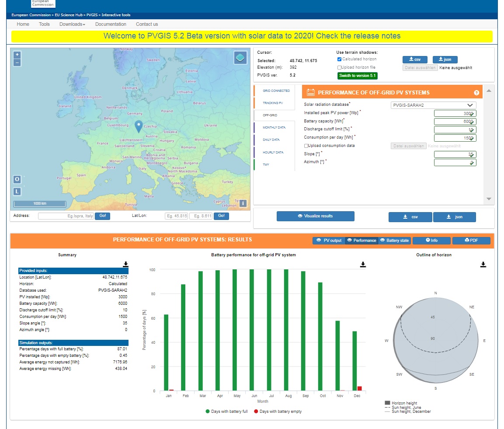Viewport: 504px width, 429px height.
Task: Download outline of horizon chart
Action: [x=483, y=264]
